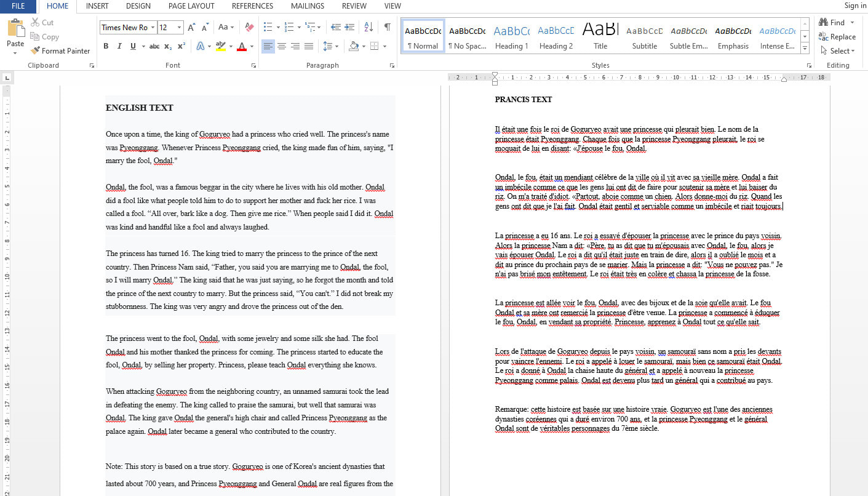This screenshot has height=496, width=868.
Task: Click the Grow Font icon
Action: [x=191, y=27]
